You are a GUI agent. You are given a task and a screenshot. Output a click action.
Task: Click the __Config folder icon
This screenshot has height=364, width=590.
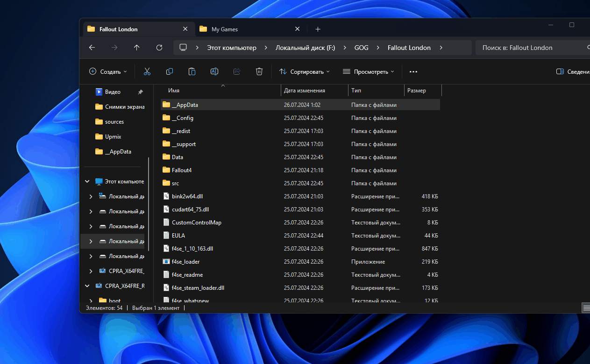pos(166,118)
